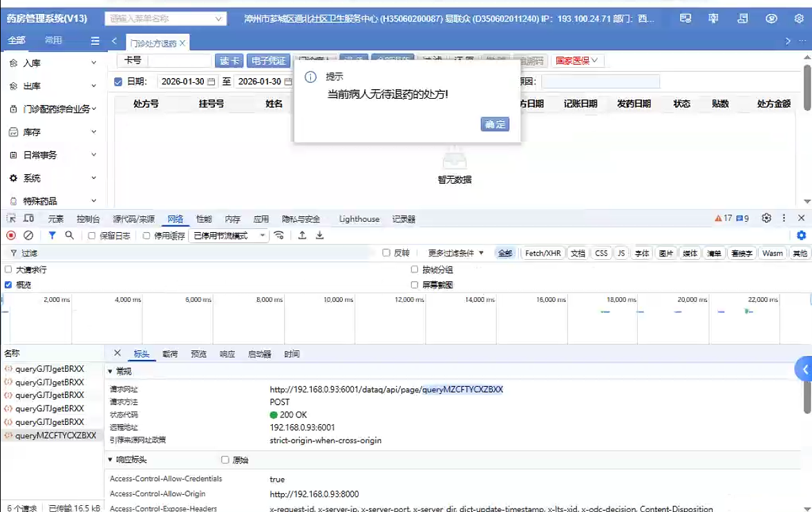Expand the 日常事务 sidebar menu

point(53,155)
